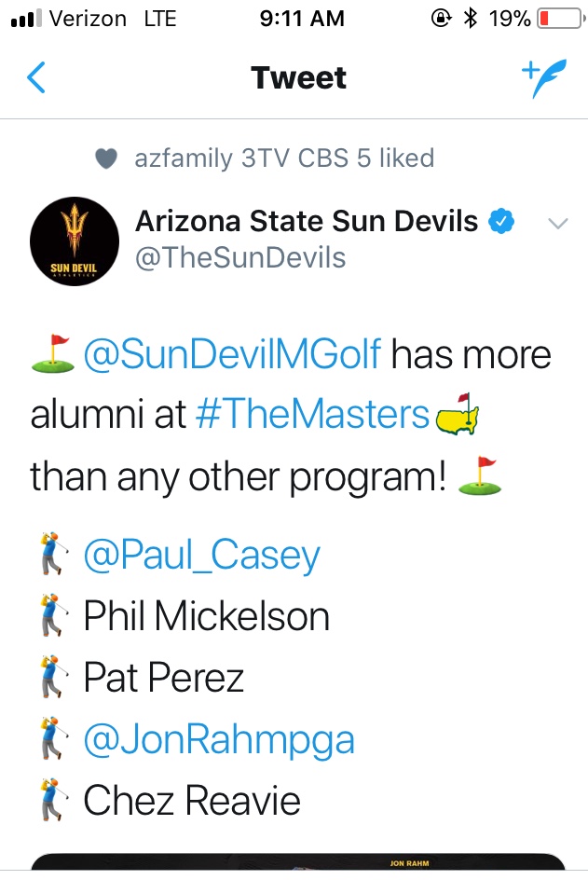Open the @SunDevilMGolf mention
588x880 pixels.
(x=232, y=355)
